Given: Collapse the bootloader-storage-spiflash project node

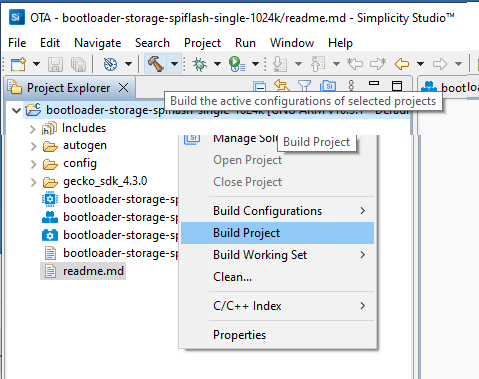Looking at the screenshot, I should [16, 110].
